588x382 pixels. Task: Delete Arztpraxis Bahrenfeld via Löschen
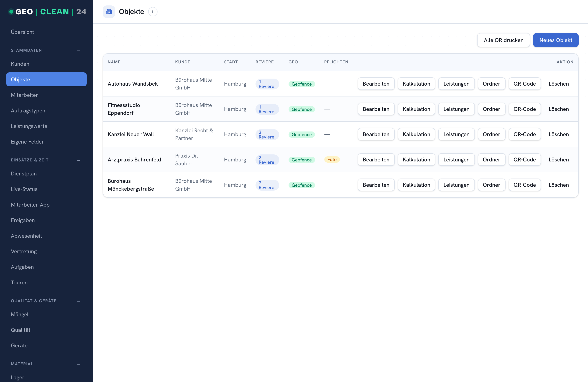559,160
